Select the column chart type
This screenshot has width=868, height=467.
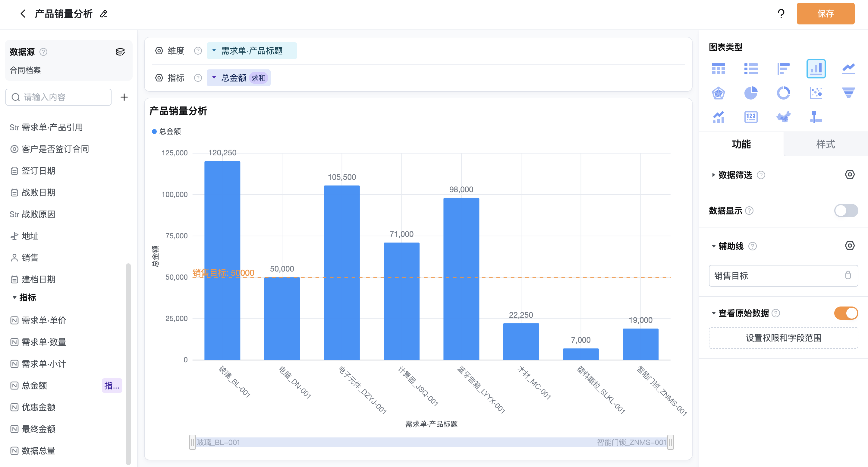[816, 69]
